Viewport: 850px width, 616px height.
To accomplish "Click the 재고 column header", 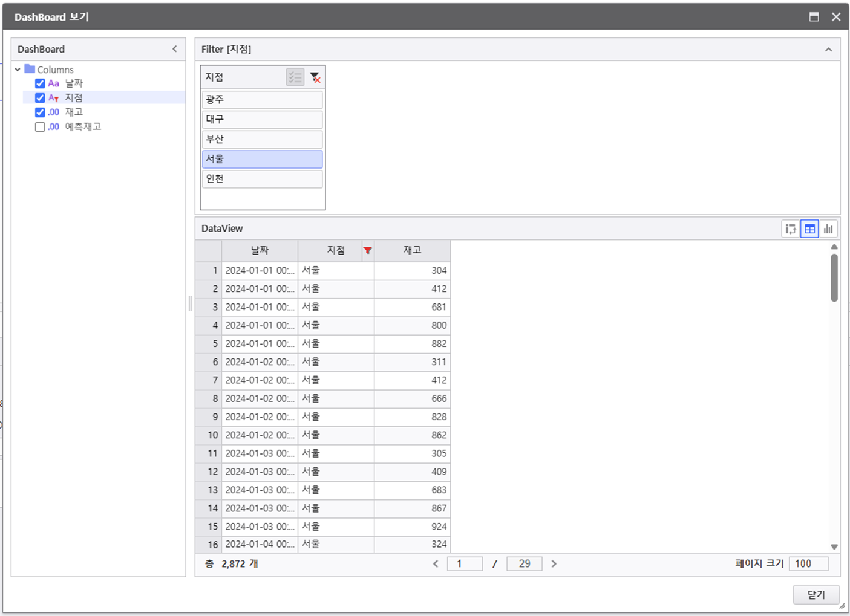I will 412,250.
